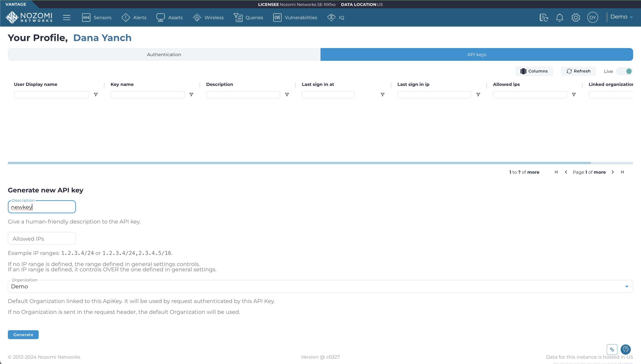Expand the Organization dropdown
641x364 pixels.
point(627,286)
